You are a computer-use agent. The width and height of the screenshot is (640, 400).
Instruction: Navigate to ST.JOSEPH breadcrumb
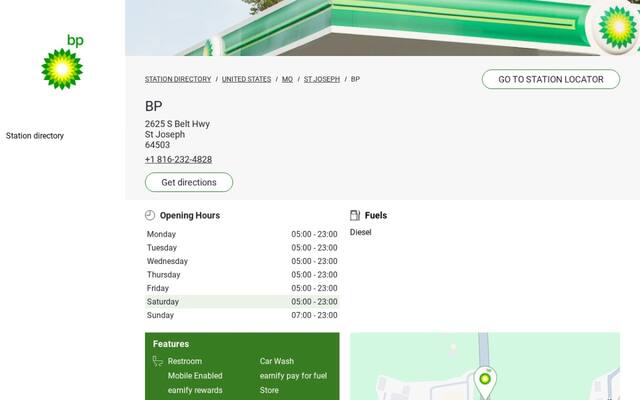point(322,79)
